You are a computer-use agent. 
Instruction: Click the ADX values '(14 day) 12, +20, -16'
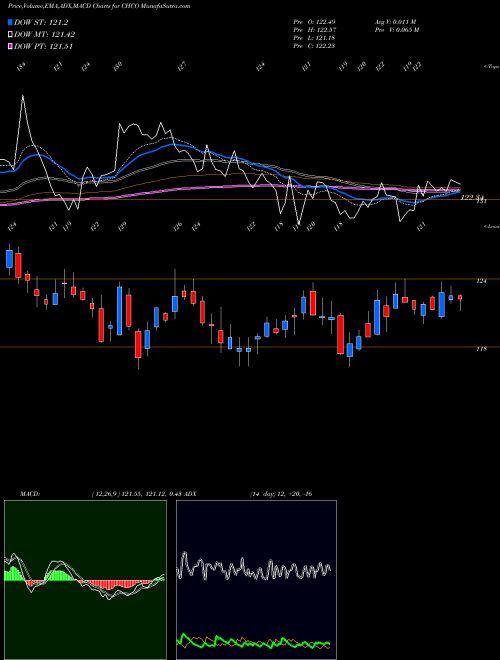281,494
